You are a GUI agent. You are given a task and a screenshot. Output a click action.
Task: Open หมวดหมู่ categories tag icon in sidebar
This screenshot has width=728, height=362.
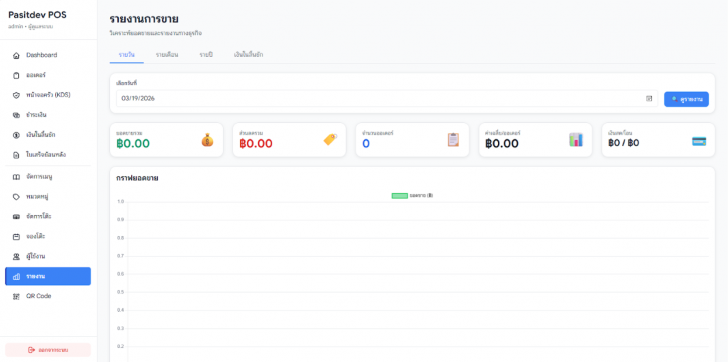click(16, 197)
